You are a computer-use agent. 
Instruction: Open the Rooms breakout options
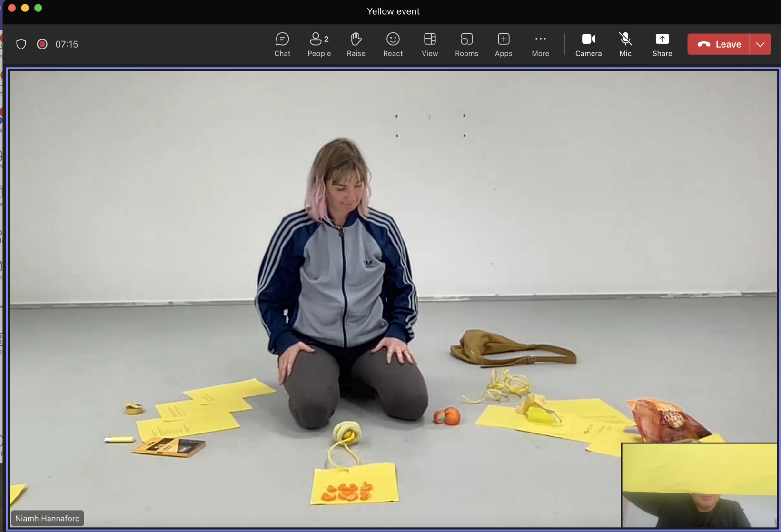[466, 44]
